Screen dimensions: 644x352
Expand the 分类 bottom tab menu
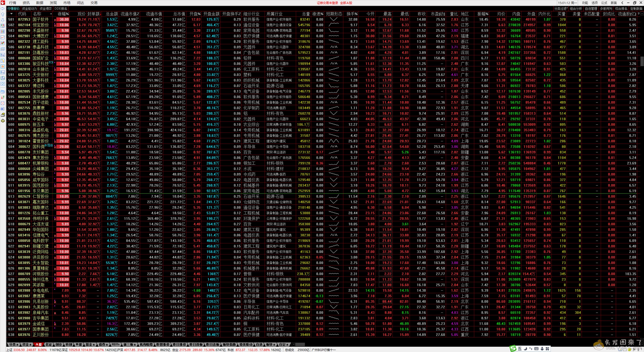(x=14, y=344)
